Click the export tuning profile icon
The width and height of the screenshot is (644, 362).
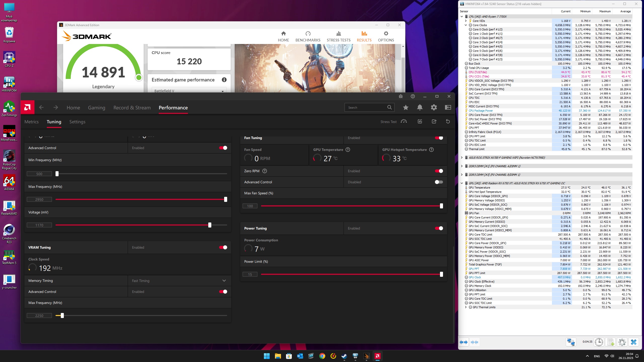(x=434, y=122)
